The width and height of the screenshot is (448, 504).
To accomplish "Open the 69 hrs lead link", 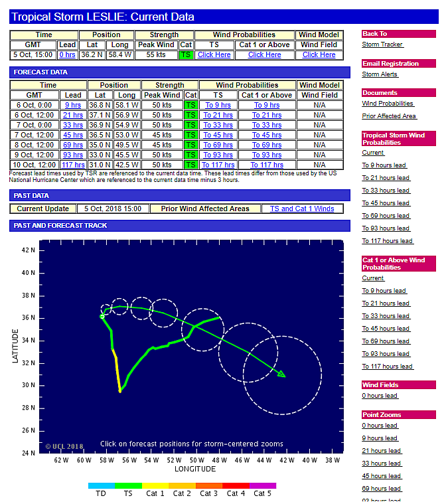I will 73,145.
